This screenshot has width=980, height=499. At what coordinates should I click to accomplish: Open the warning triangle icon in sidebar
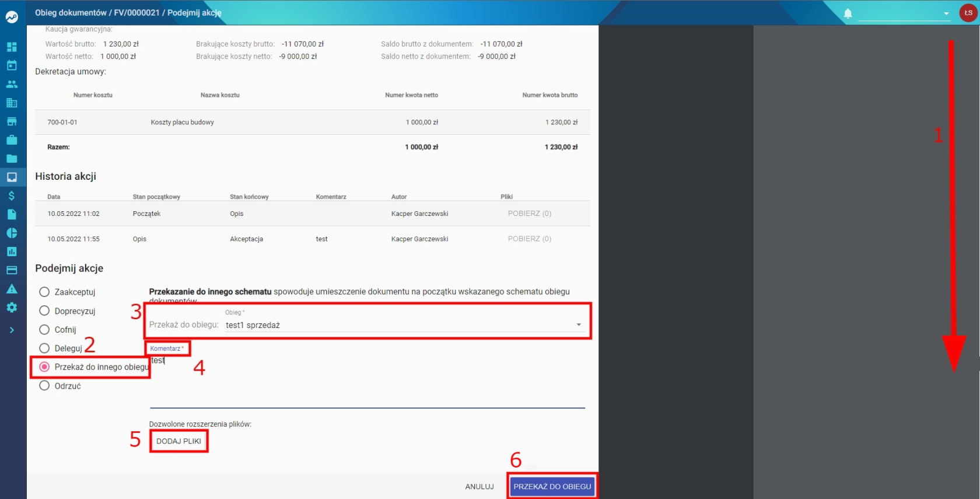pos(12,289)
